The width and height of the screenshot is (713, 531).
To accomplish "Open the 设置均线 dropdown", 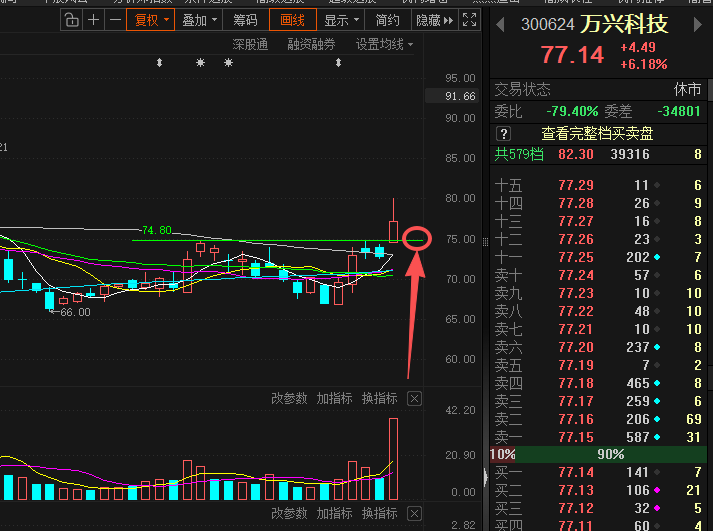I will [384, 45].
